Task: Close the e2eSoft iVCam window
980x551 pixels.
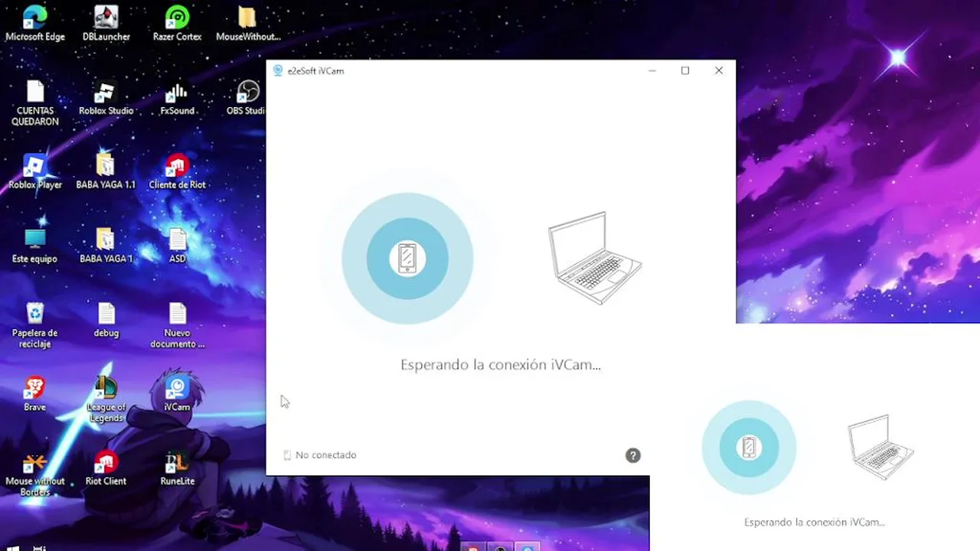Action: [719, 70]
